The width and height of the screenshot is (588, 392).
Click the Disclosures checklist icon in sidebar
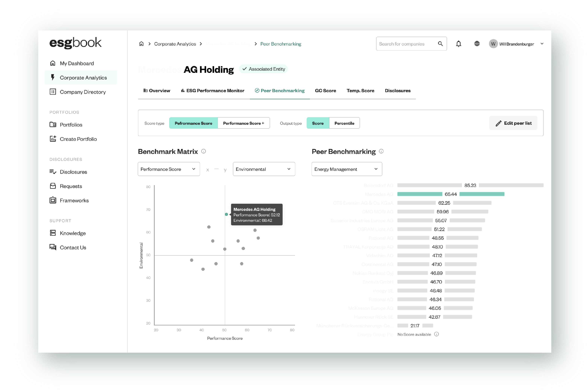tap(53, 172)
